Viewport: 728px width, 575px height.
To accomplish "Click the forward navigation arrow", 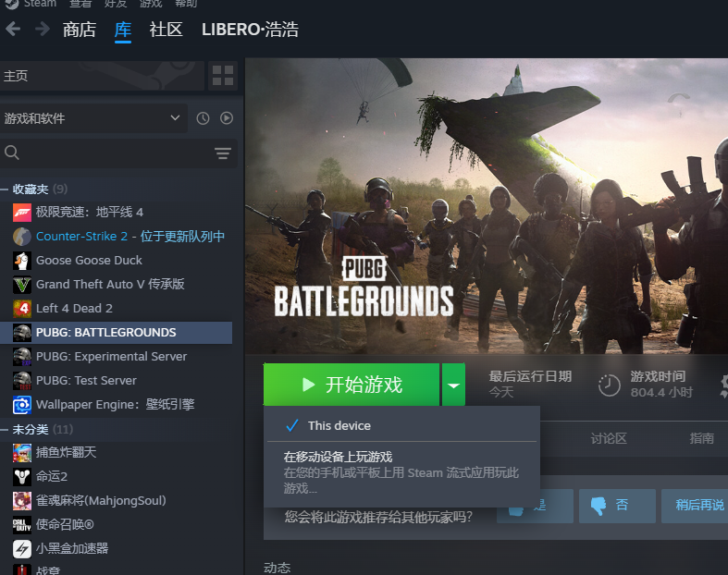I will [x=43, y=30].
